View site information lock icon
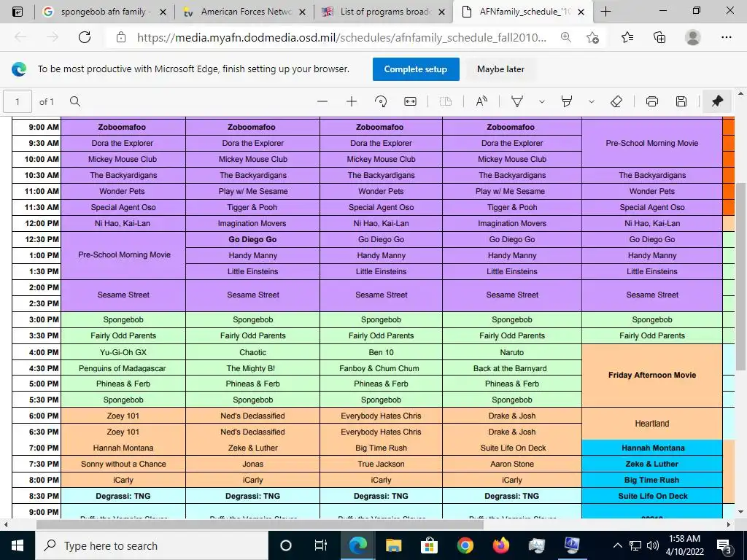747x560 pixels. pos(121,37)
